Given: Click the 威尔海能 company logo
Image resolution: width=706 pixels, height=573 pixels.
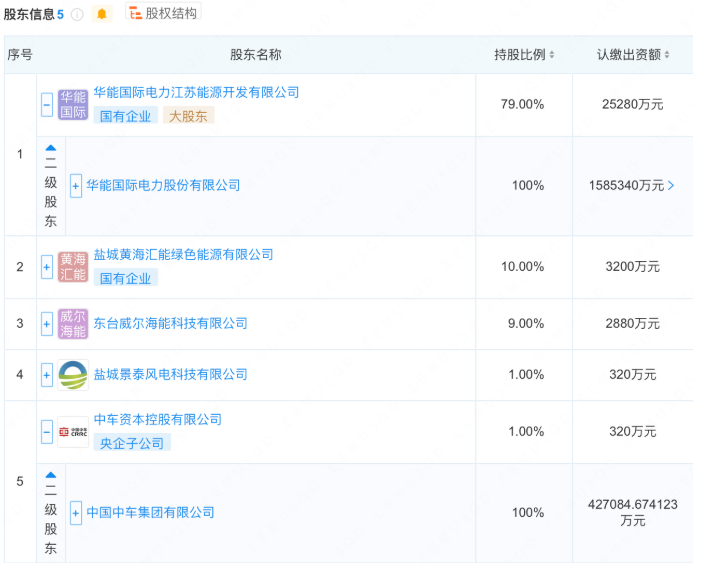Looking at the screenshot, I should point(73,324).
